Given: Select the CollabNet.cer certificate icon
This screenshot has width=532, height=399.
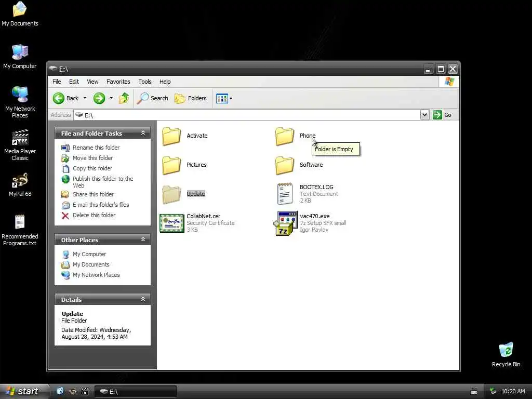Looking at the screenshot, I should (171, 223).
